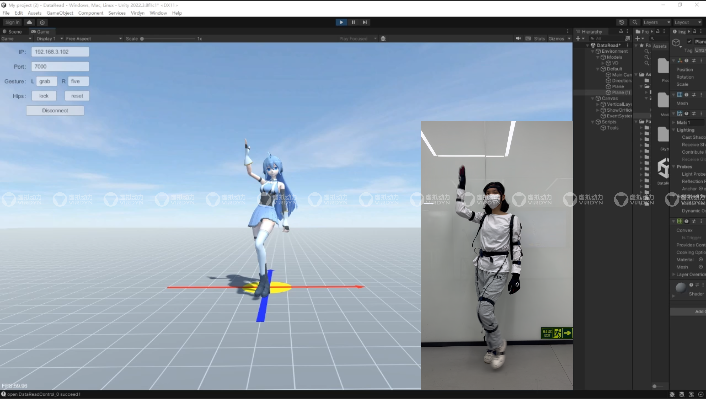Toggle the Hierarchy panel lock icon
Screen dimensions: 706x399
click(621, 32)
